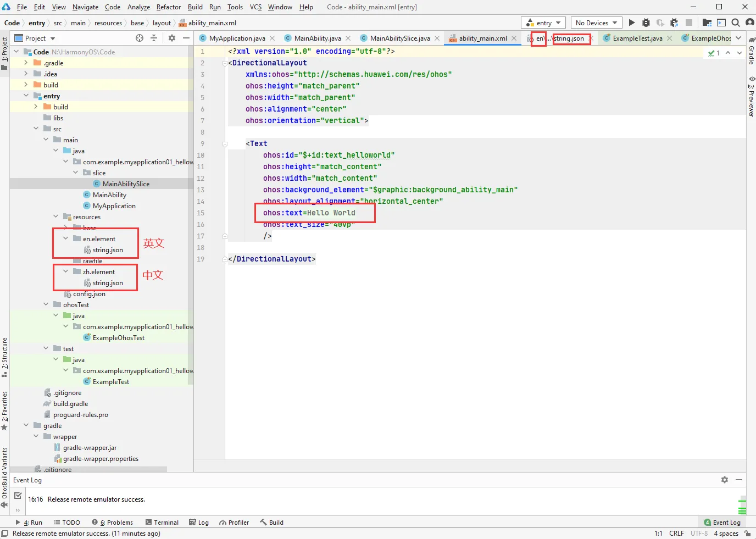Toggle the OhosBuild Variants tool window

[4, 477]
